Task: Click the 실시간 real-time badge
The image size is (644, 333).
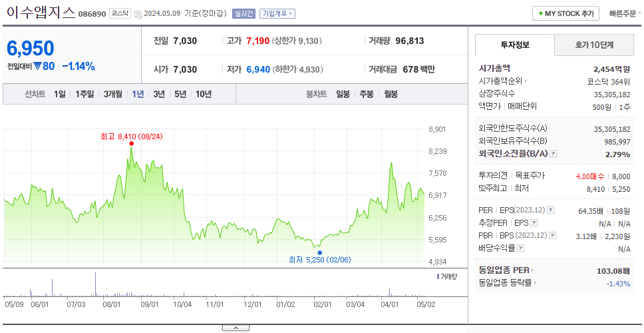Action: pos(243,13)
